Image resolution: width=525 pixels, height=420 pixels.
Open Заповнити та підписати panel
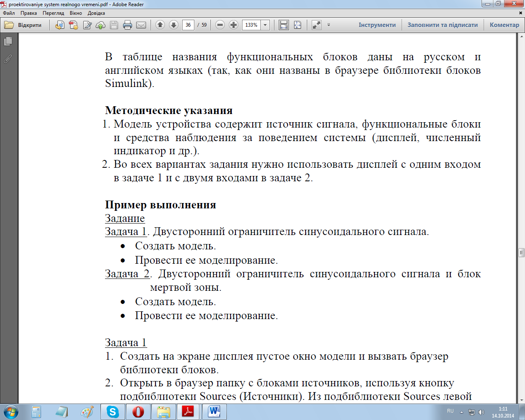pos(443,25)
